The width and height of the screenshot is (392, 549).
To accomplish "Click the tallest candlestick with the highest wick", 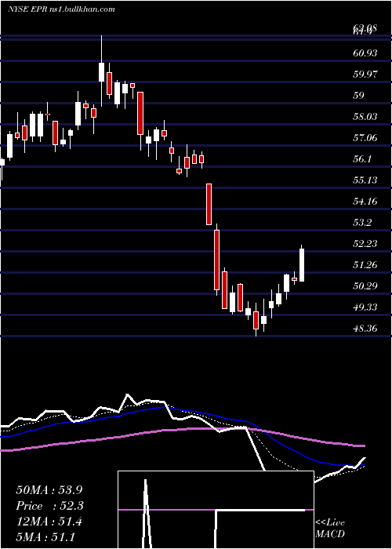I will (x=101, y=71).
